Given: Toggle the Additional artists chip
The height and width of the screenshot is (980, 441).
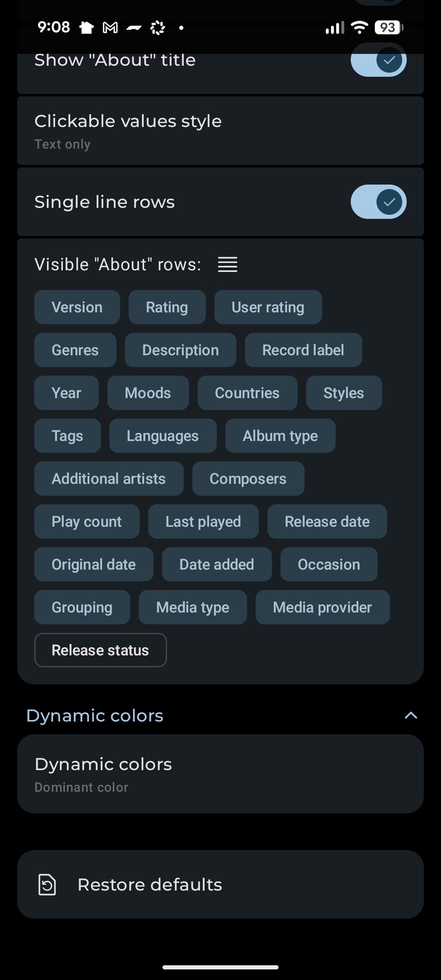Looking at the screenshot, I should pyautogui.click(x=109, y=479).
